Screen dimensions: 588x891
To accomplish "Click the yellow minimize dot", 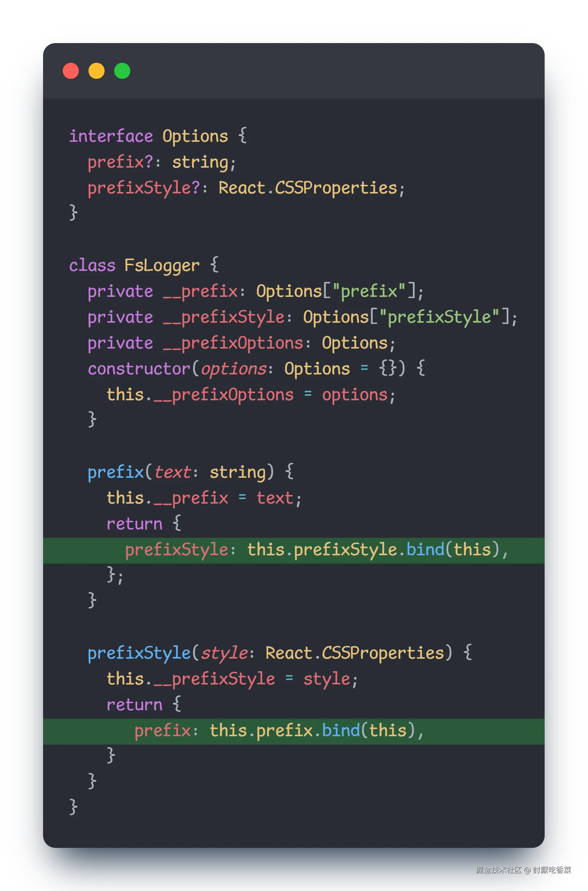I will (96, 71).
